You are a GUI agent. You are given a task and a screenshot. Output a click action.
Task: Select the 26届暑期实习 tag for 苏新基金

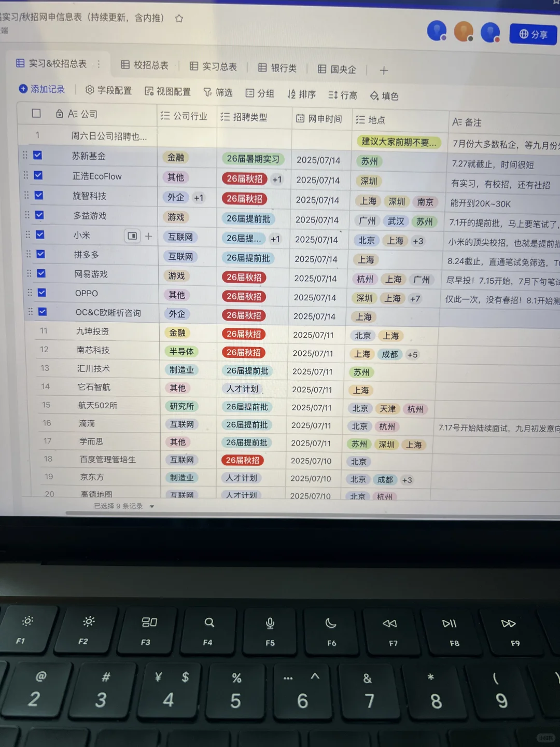[x=253, y=159]
